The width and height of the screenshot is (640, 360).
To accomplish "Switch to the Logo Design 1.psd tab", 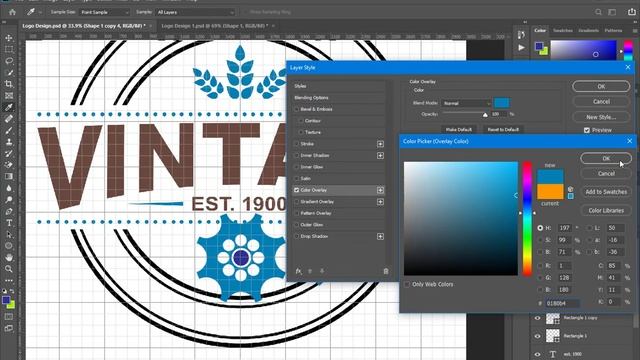I will [215, 26].
